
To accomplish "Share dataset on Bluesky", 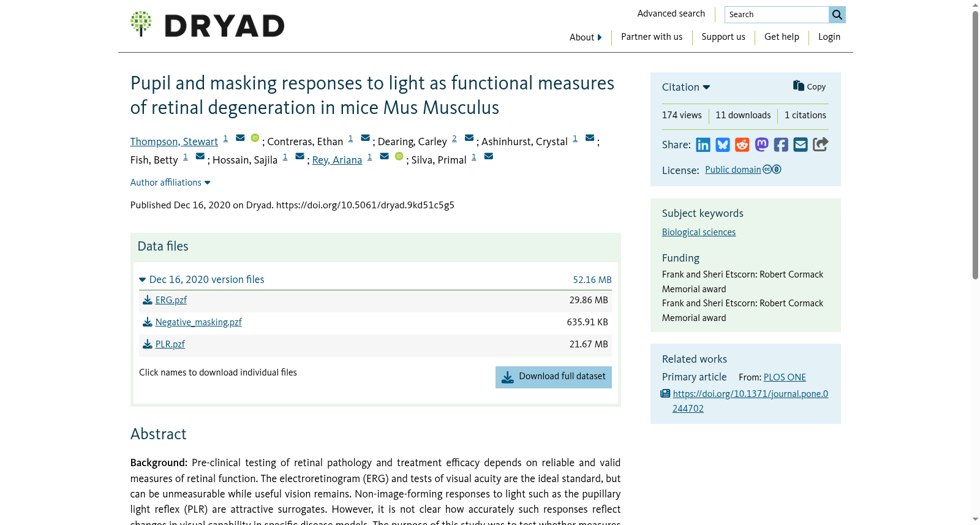I will pyautogui.click(x=723, y=145).
